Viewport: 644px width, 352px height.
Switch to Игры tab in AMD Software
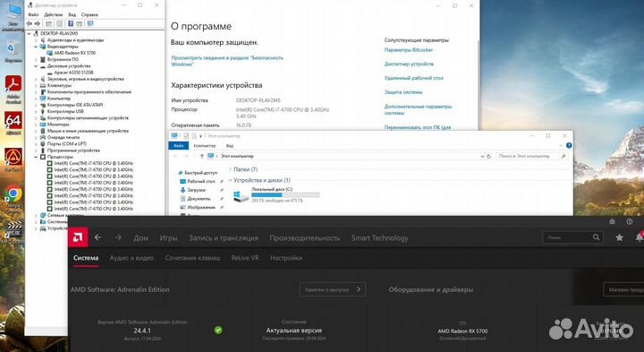pos(168,237)
